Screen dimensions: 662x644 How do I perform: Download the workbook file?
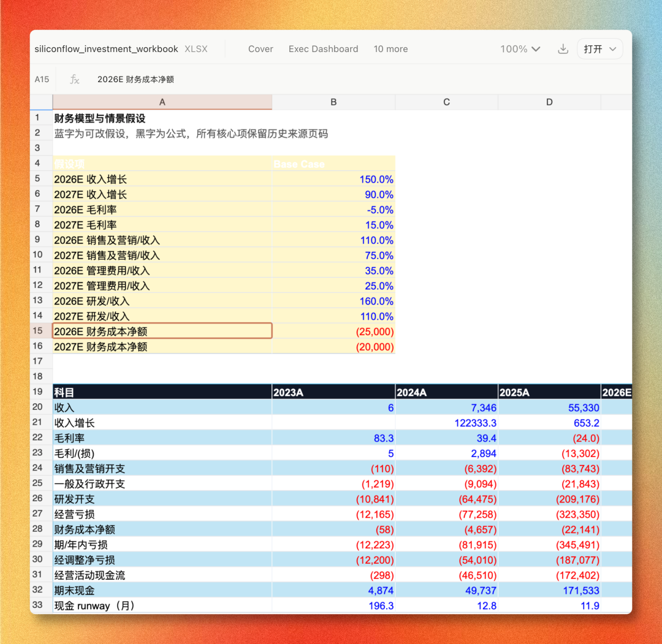tap(563, 49)
